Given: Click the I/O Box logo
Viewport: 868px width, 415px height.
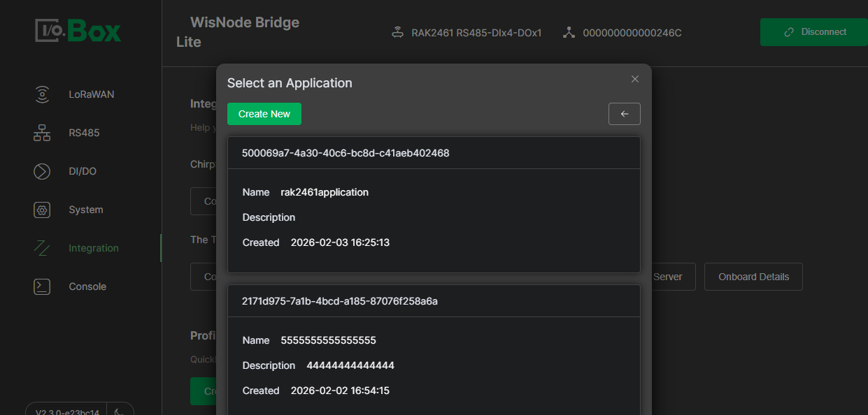Looking at the screenshot, I should click(77, 31).
